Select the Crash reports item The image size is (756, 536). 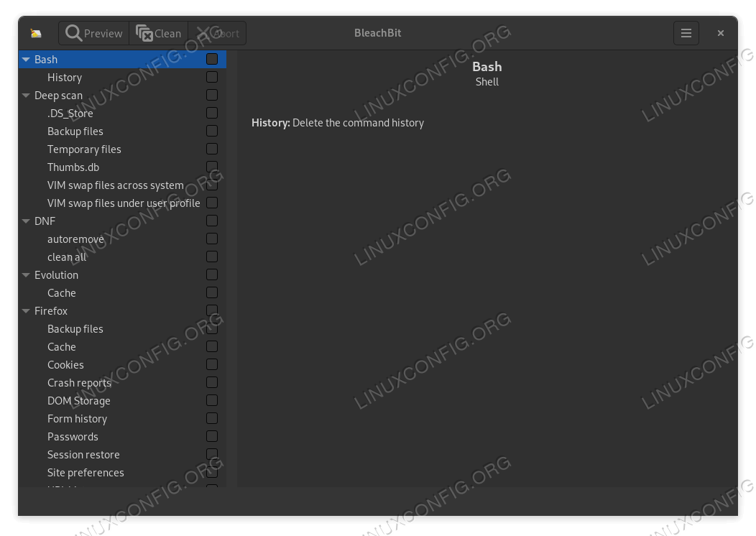79,383
